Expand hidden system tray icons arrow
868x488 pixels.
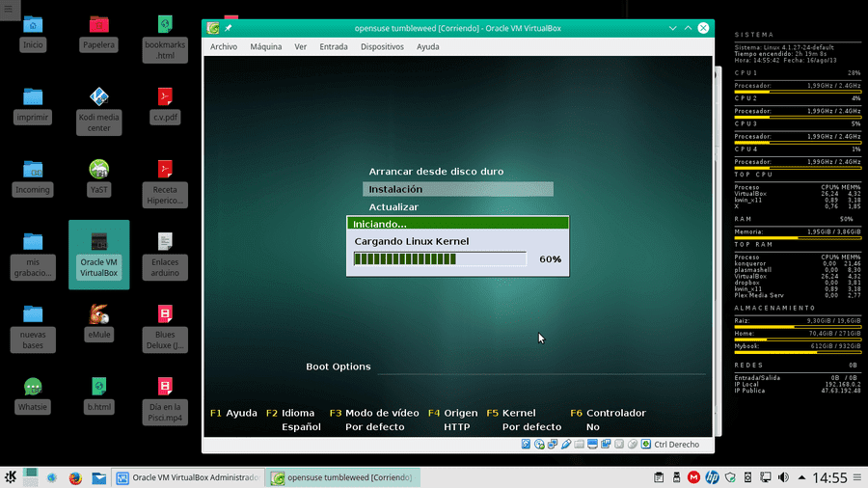801,477
